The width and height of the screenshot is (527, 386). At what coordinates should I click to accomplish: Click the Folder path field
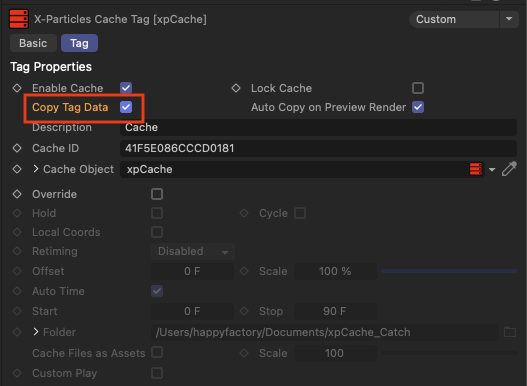[x=325, y=332]
